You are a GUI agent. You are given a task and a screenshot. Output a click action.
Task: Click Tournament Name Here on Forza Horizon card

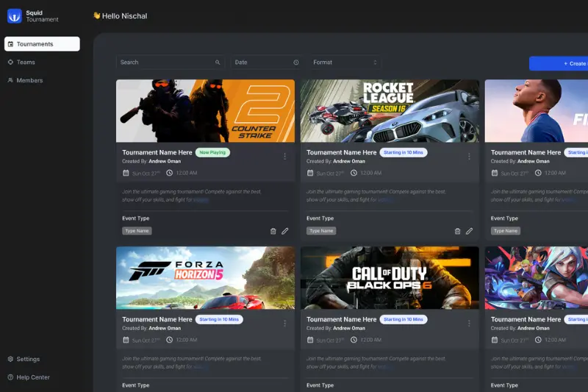[157, 320]
